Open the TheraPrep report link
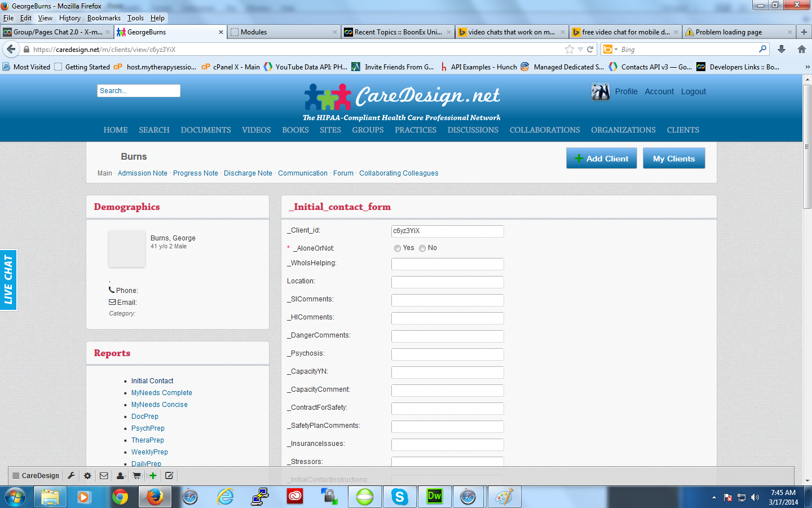The height and width of the screenshot is (508, 812). click(x=148, y=440)
